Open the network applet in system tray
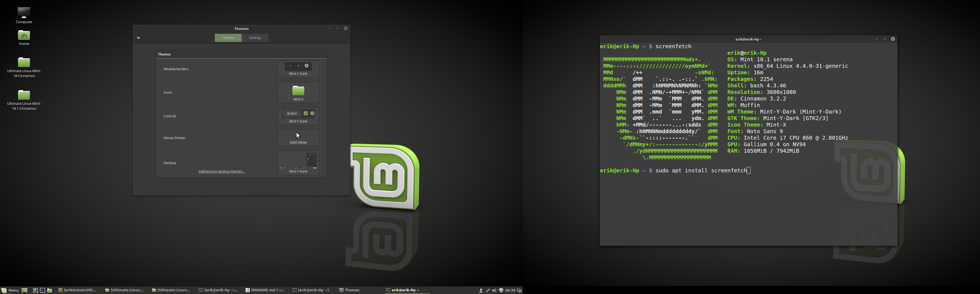Viewport: 980px width, 294px height. tap(488, 290)
